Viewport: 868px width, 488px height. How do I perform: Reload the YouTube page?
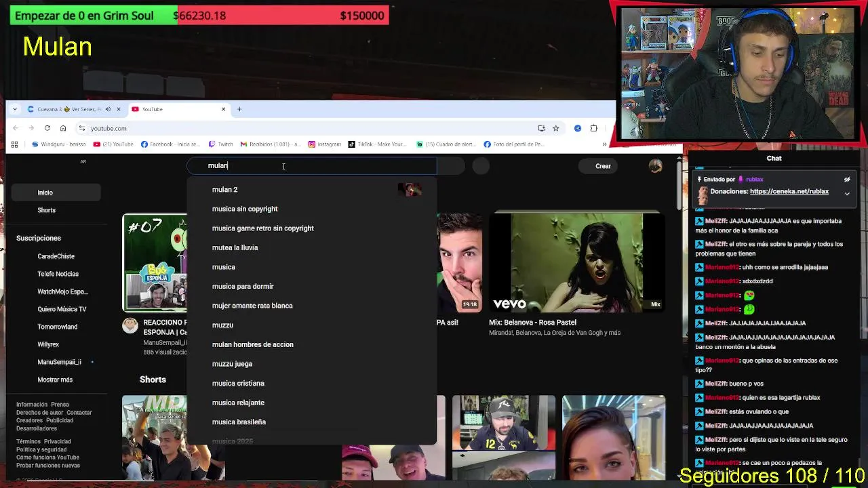pyautogui.click(x=47, y=128)
